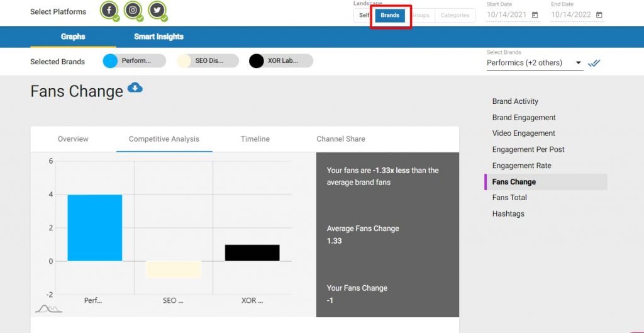644x333 pixels.
Task: Click the blue Performics bar in chart
Action: coord(95,228)
